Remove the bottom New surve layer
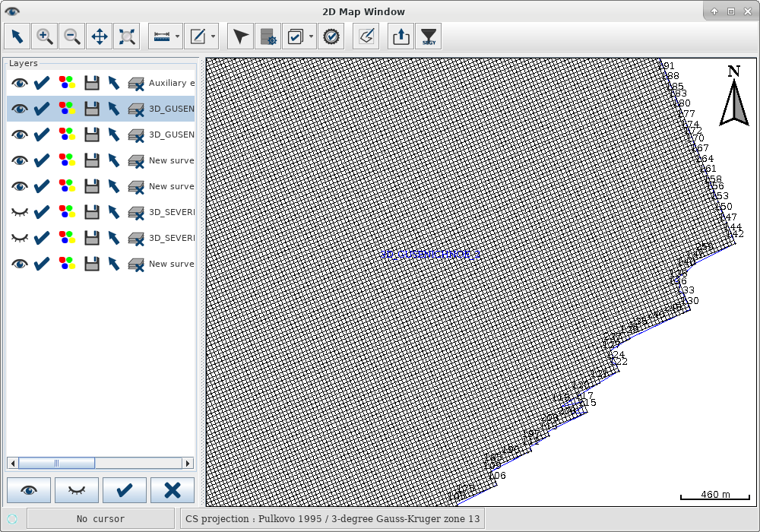Viewport: 760px width, 532px height. (x=136, y=264)
